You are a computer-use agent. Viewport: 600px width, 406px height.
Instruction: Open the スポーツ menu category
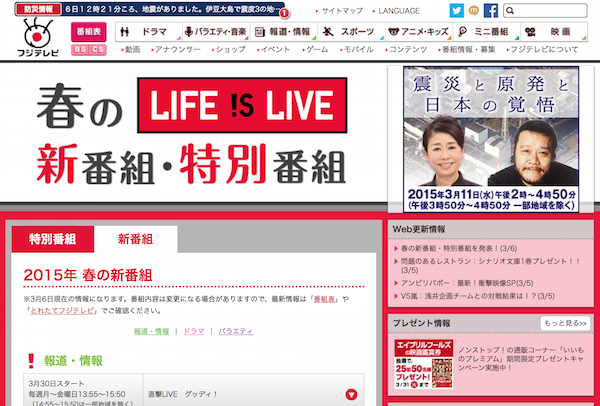pyautogui.click(x=351, y=32)
